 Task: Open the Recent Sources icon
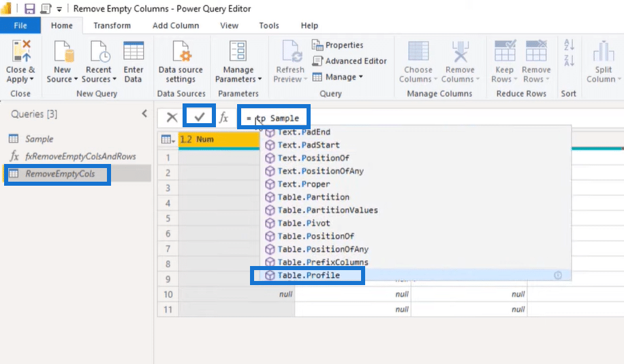99,52
